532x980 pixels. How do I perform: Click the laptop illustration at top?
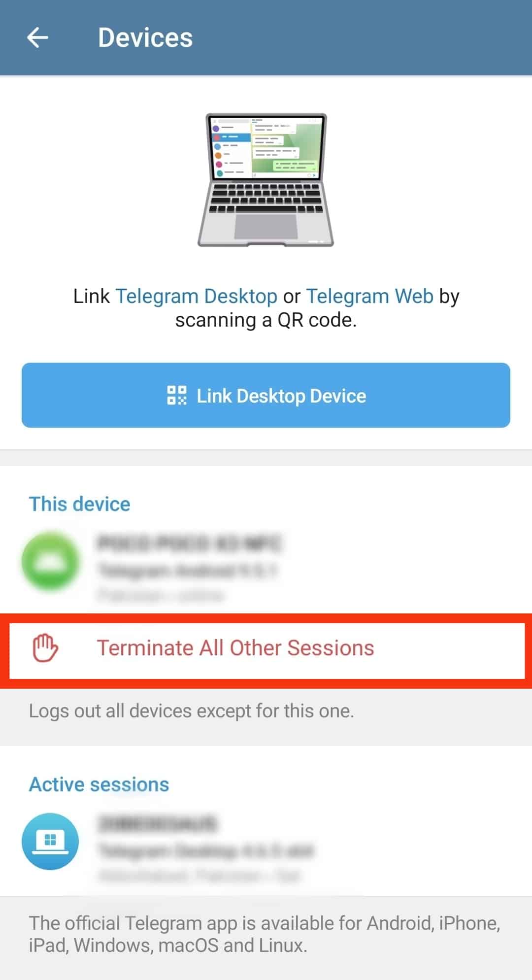[266, 180]
